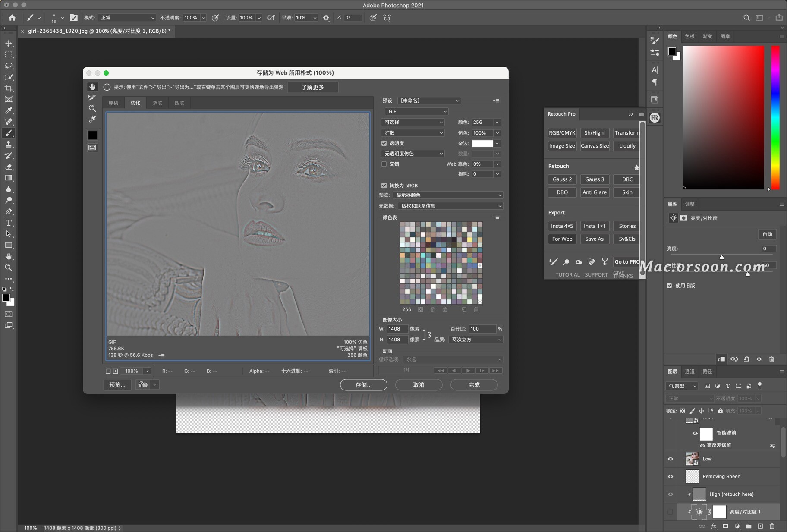Click the hue spectrum slider in color panel
The image size is (787, 532).
[775, 117]
